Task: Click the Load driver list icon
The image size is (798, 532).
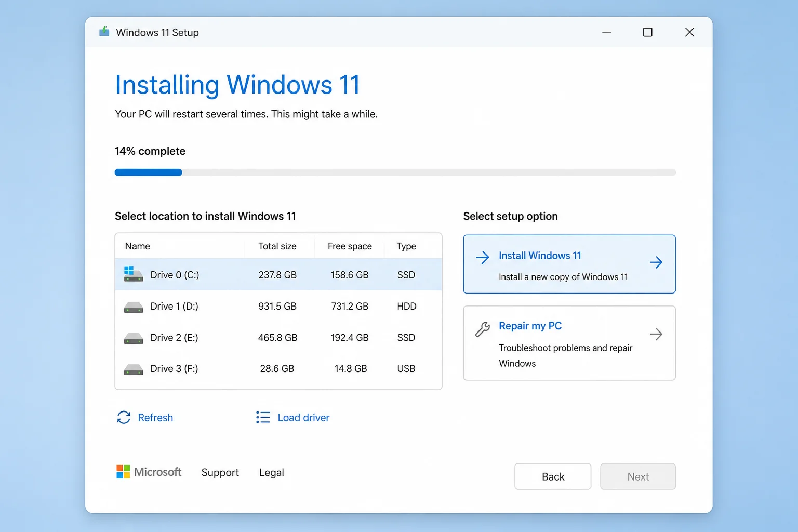Action: coord(263,417)
